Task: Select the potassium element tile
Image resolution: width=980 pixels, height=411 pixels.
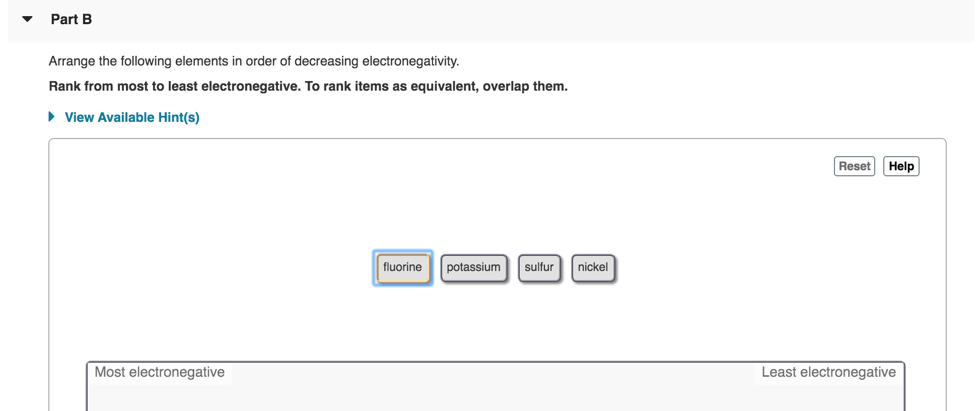Action: click(x=473, y=267)
